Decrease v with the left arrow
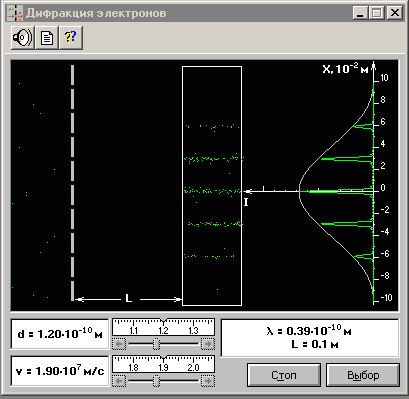 [x=119, y=381]
